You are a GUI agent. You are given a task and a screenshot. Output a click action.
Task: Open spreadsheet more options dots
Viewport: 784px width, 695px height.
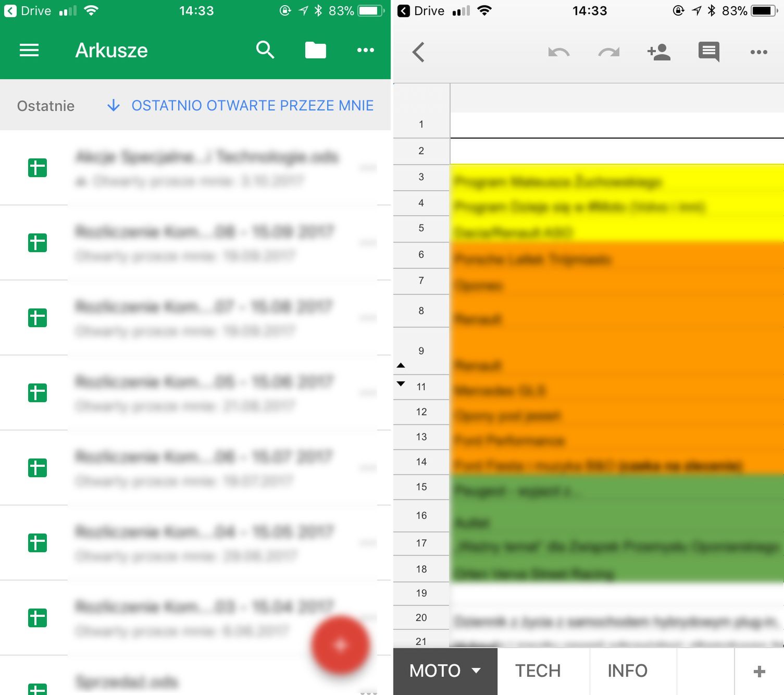[x=759, y=52]
